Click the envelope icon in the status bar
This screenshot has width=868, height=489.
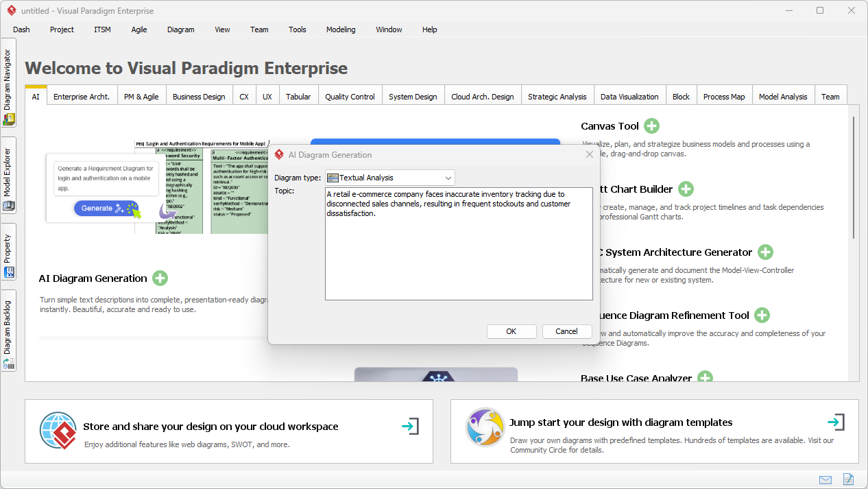click(x=825, y=479)
